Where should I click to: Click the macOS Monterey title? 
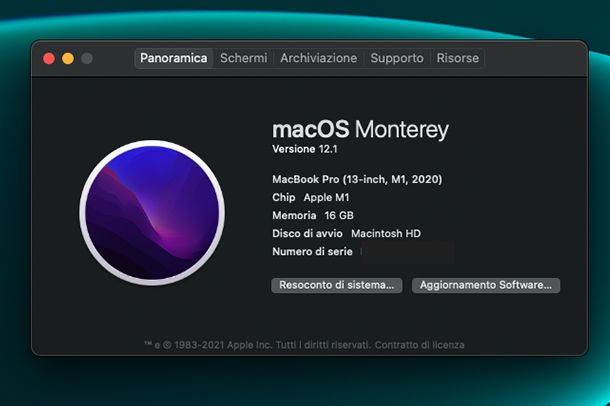(360, 130)
